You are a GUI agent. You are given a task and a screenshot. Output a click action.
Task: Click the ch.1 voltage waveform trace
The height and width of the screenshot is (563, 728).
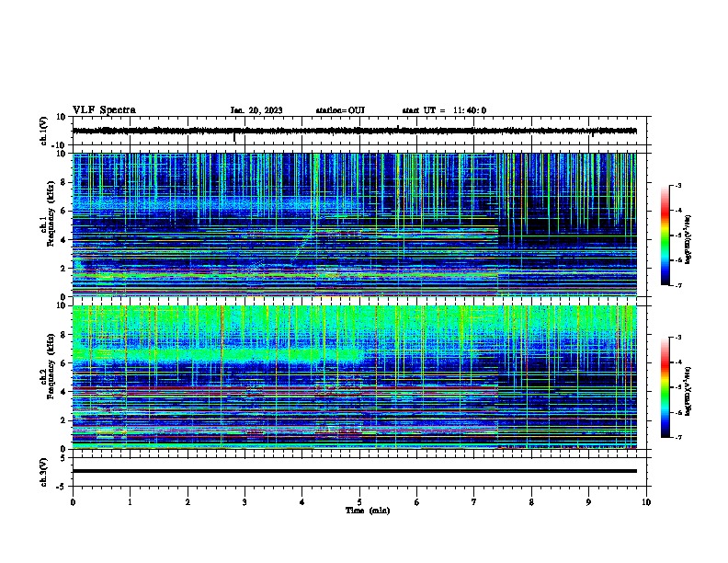click(x=355, y=131)
